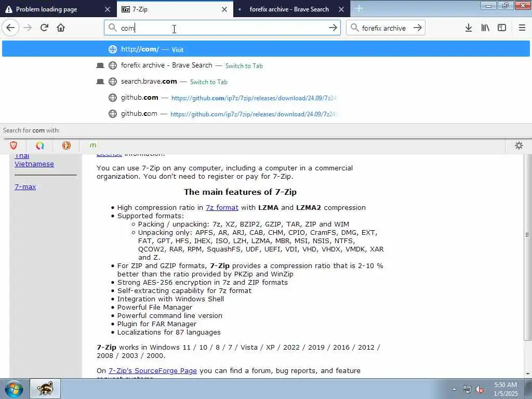Select the first github.com download suggestion
532x399 pixels.
click(265, 98)
